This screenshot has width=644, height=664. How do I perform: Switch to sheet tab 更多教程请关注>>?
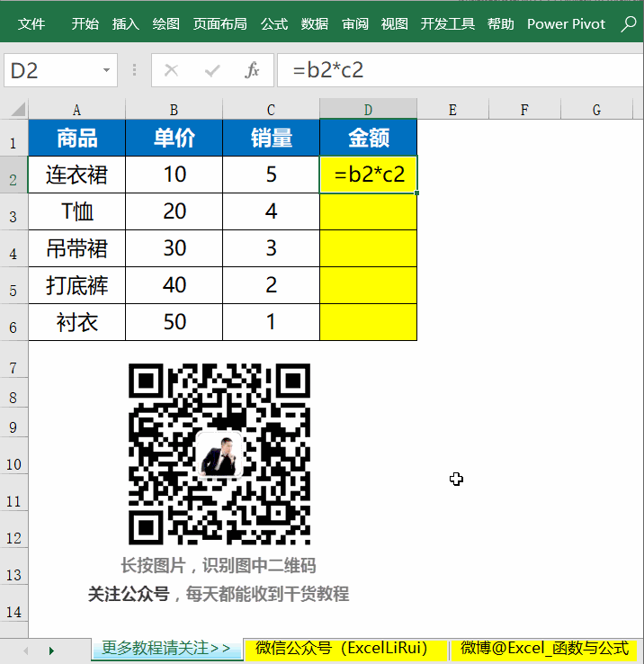click(x=166, y=649)
